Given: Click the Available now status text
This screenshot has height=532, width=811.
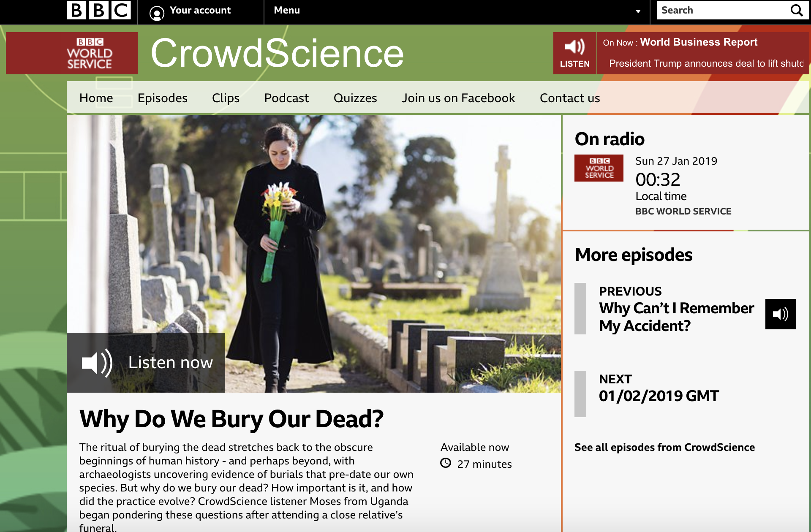Looking at the screenshot, I should click(x=475, y=447).
